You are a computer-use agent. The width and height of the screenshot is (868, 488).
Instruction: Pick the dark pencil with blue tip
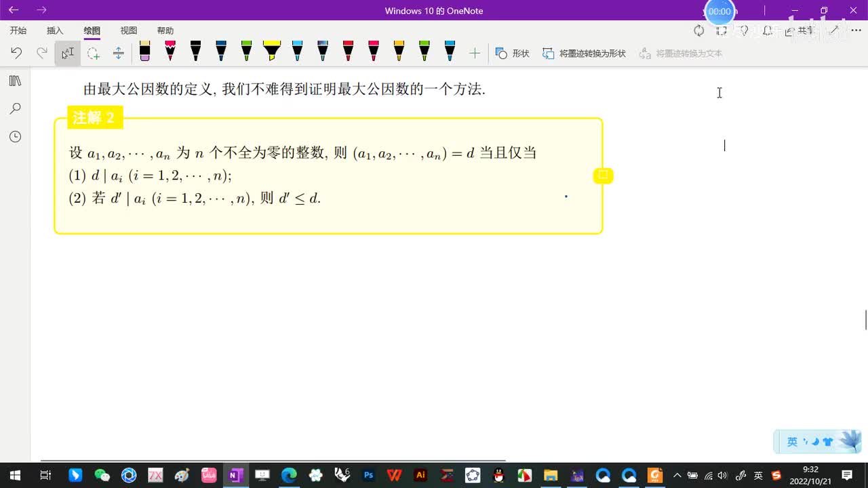tap(323, 51)
